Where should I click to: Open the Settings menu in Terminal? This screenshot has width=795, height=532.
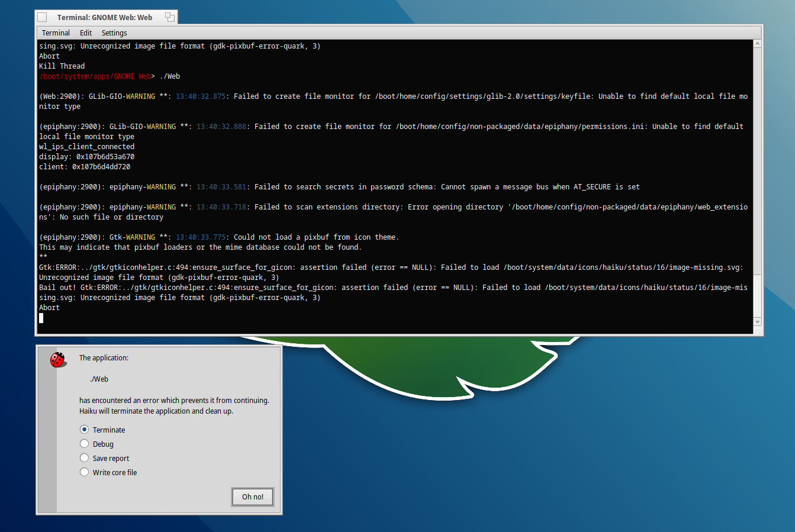(x=114, y=33)
